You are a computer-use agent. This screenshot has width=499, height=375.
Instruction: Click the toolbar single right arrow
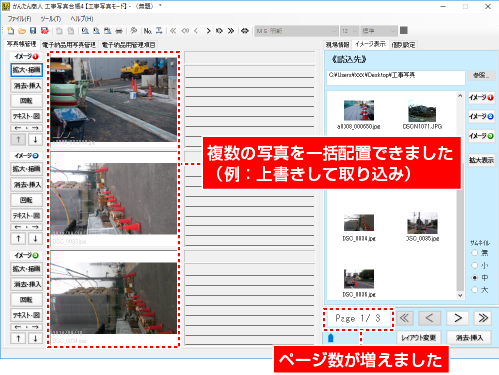coord(208,31)
